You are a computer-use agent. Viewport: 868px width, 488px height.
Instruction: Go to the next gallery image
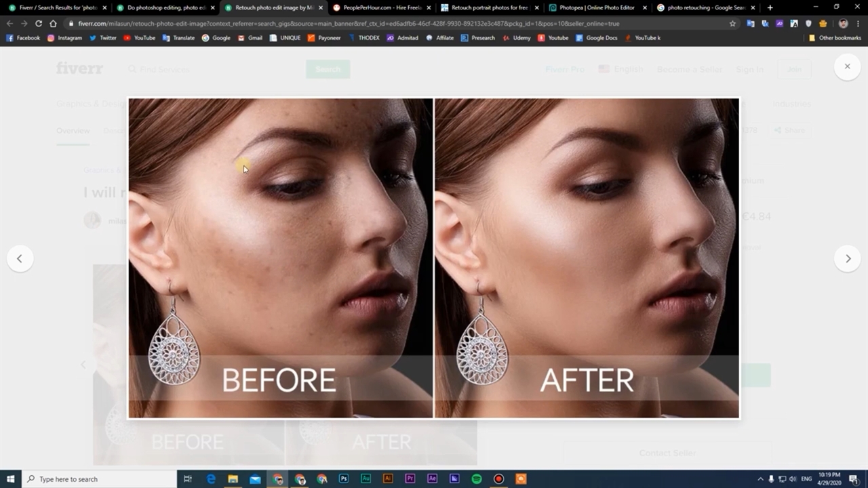pyautogui.click(x=847, y=258)
